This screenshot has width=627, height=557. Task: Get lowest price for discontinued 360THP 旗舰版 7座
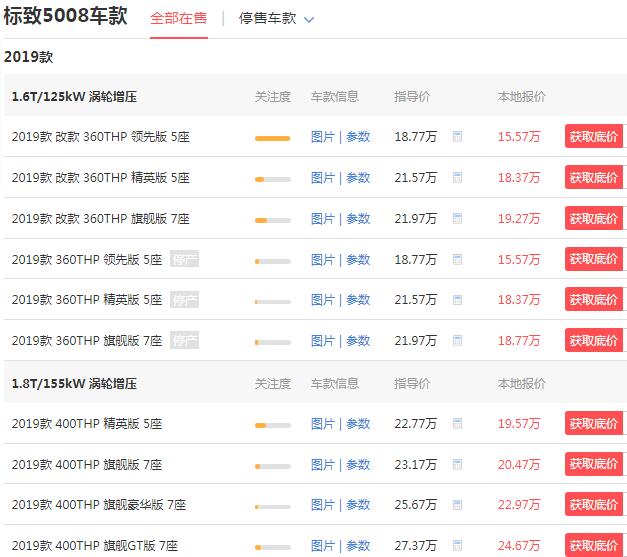point(594,340)
